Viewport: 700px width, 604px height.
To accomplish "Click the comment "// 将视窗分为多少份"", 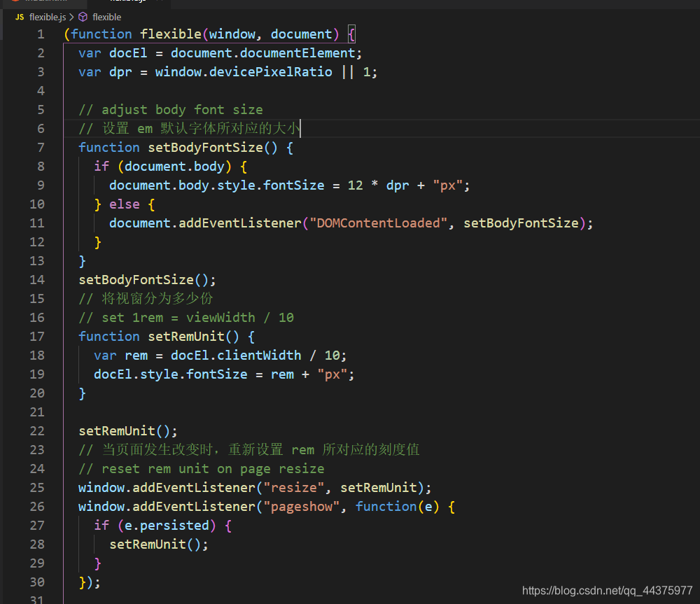I will click(146, 299).
